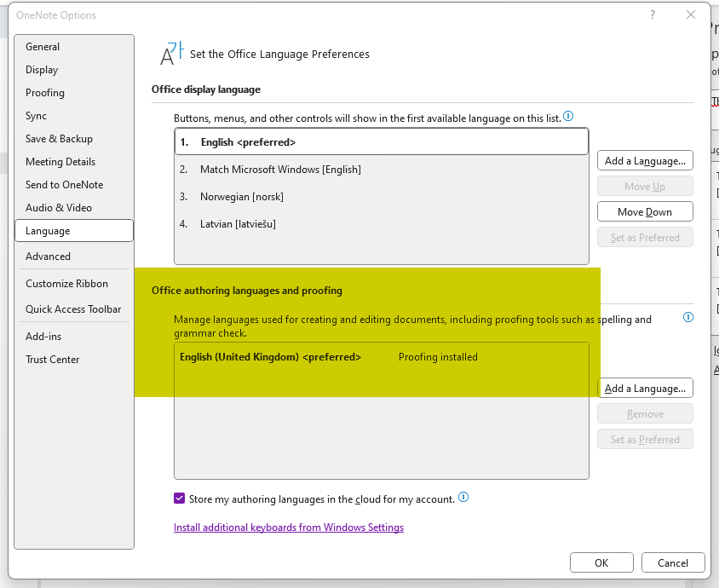The width and height of the screenshot is (719, 588).
Task: Click info icon next to cloud storage checkbox
Action: point(463,497)
